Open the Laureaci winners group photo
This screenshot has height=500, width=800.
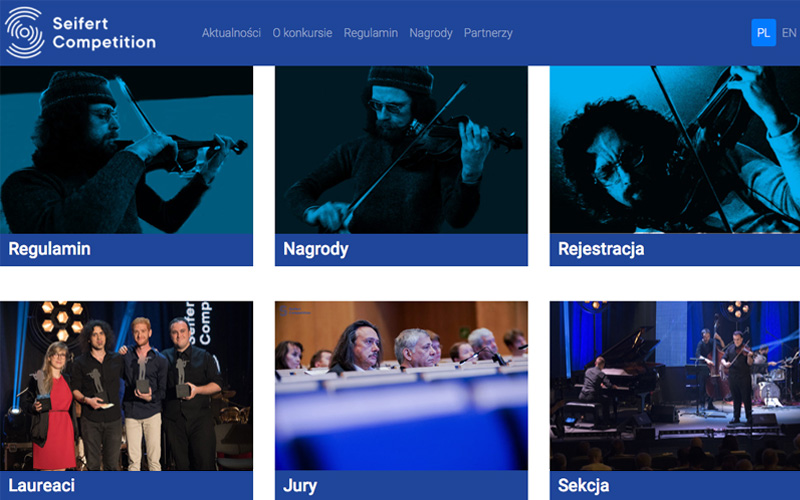pyautogui.click(x=126, y=386)
